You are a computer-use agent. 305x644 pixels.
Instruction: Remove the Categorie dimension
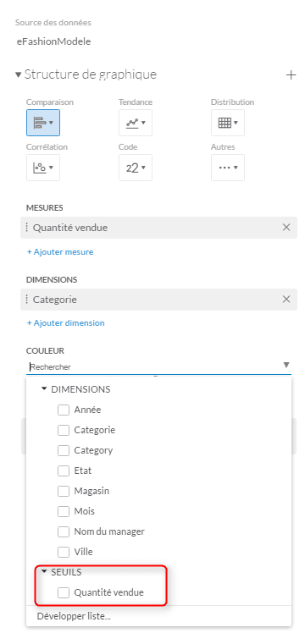286,300
